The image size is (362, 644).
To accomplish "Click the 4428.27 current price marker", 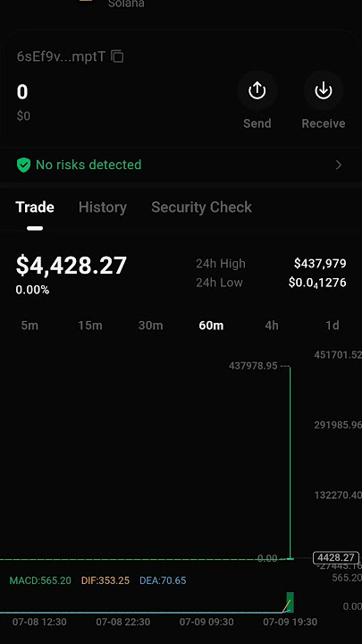I will tap(336, 558).
